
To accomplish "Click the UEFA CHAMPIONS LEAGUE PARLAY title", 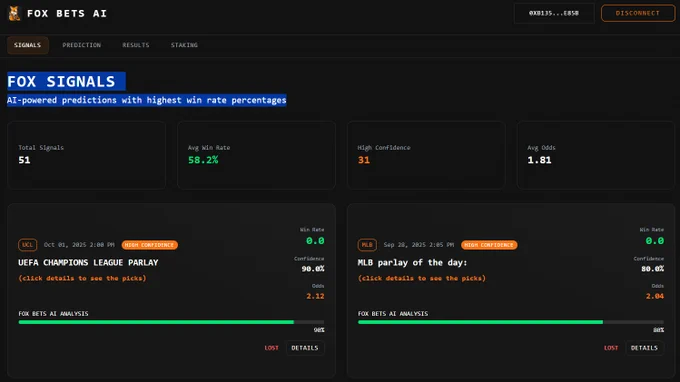I will pos(88,263).
